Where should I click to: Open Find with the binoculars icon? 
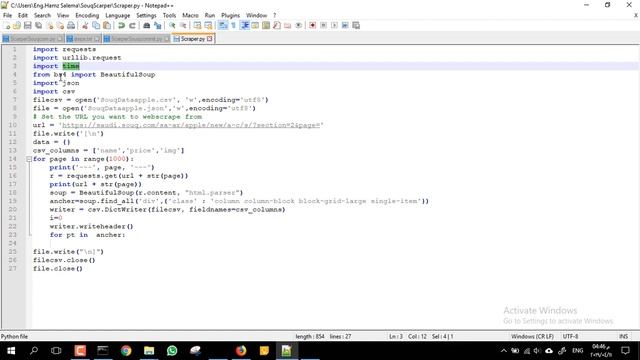coord(147,25)
